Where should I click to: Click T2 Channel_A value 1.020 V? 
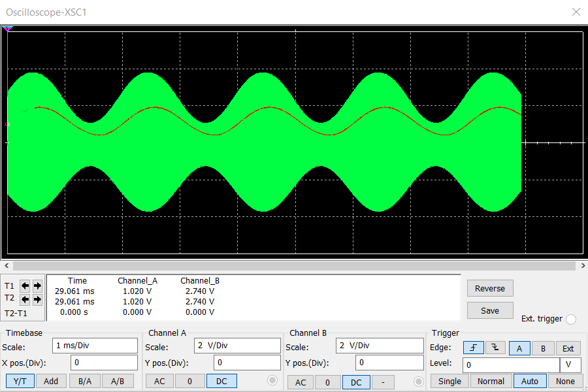[x=137, y=302]
